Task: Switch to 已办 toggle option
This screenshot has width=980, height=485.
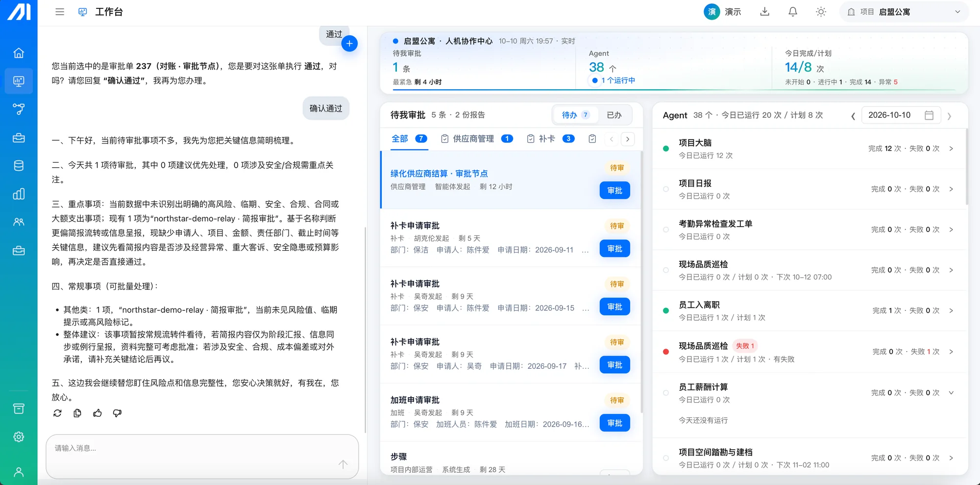Action: (x=614, y=115)
